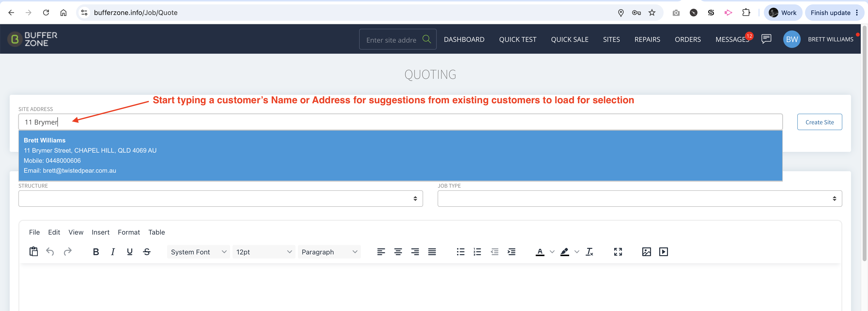Open the browser extensions puzzle icon

pyautogui.click(x=746, y=13)
